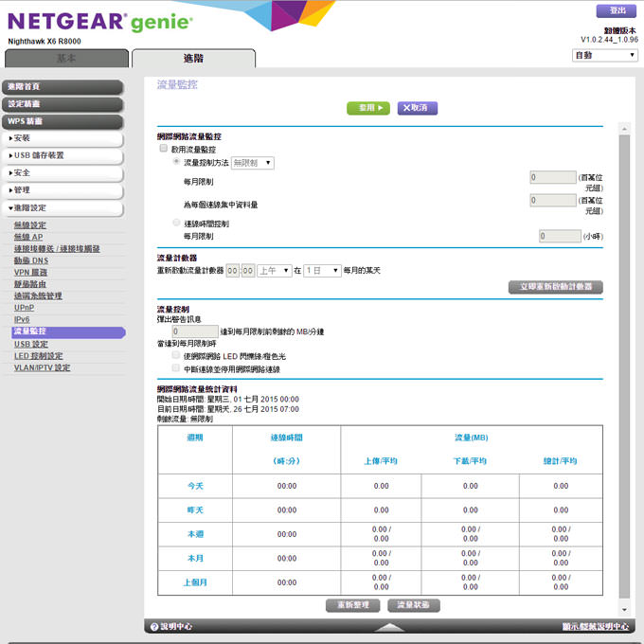Open the USB 設定 link
Viewport: 644px width, 644px height.
[x=31, y=344]
